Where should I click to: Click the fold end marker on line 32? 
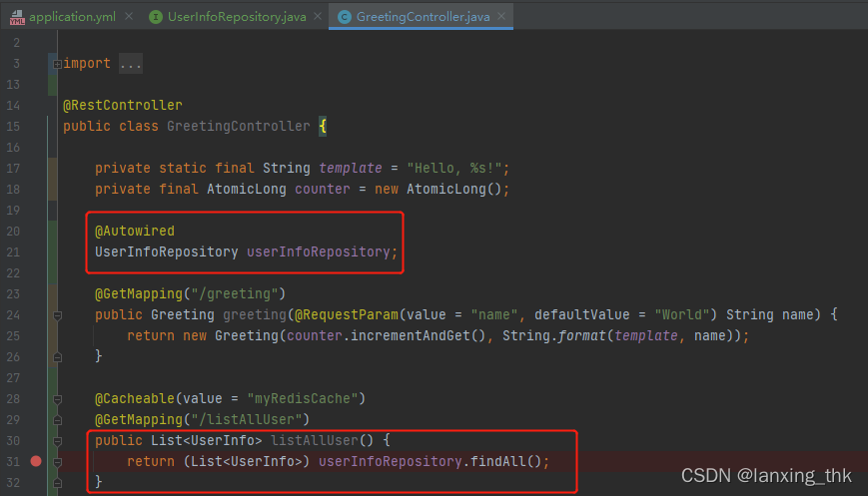coord(57,483)
